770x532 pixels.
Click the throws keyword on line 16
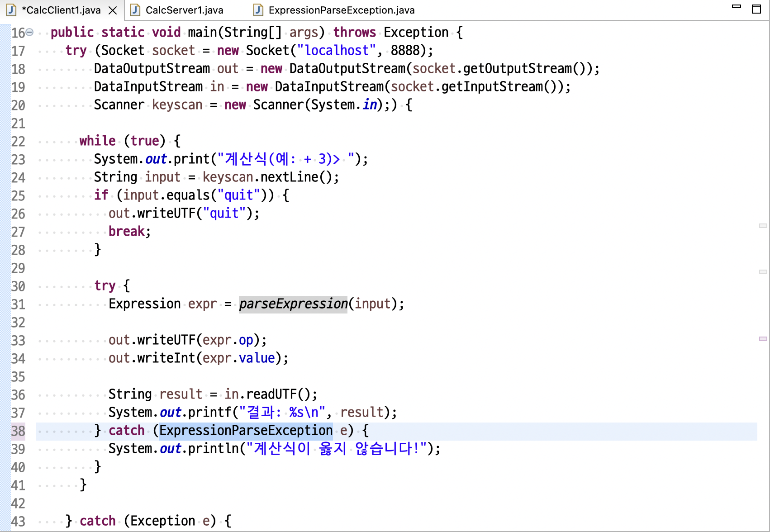click(355, 33)
